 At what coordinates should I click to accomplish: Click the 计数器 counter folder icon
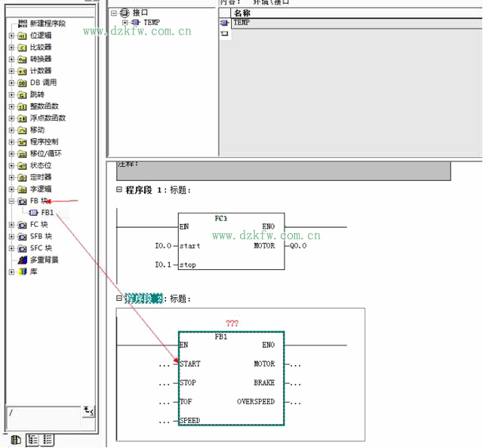pos(22,71)
